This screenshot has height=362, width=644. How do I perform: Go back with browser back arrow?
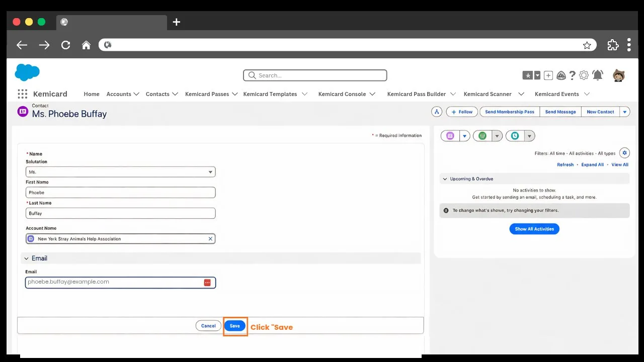22,45
